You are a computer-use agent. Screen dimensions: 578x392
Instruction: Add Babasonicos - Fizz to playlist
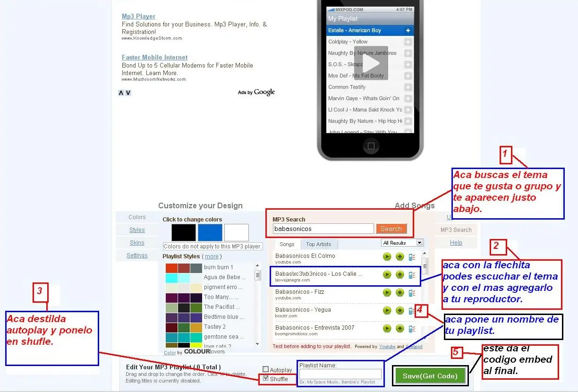(x=400, y=293)
